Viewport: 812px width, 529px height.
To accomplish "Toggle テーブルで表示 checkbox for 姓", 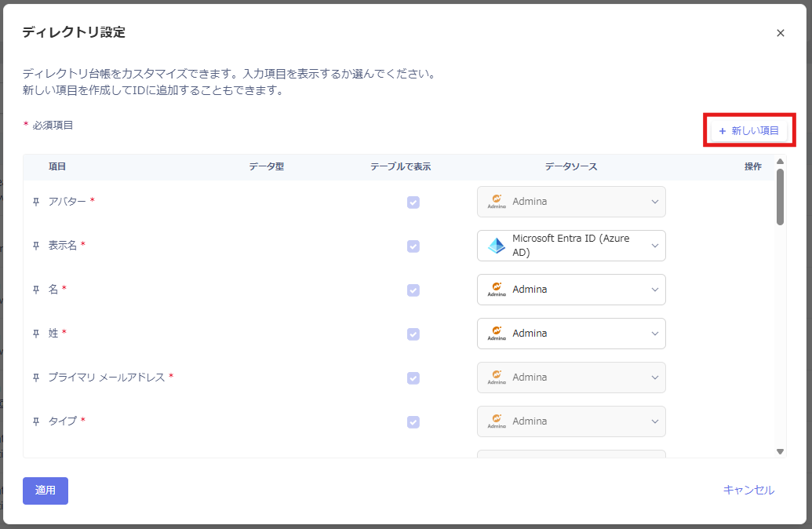I will pos(413,334).
